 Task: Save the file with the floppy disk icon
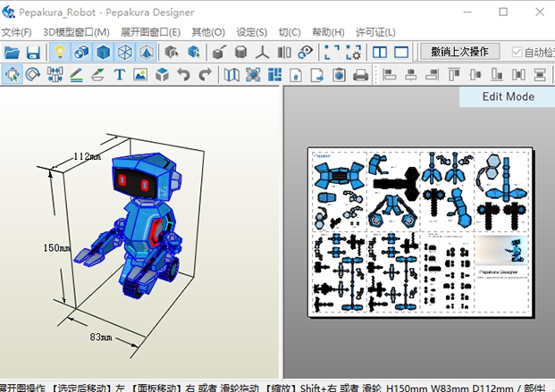tap(33, 53)
